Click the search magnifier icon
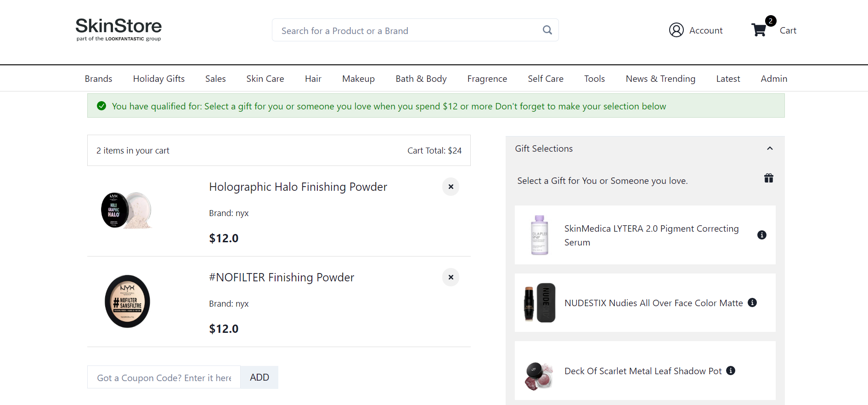Screen dimensions: 868x405 pos(547,30)
